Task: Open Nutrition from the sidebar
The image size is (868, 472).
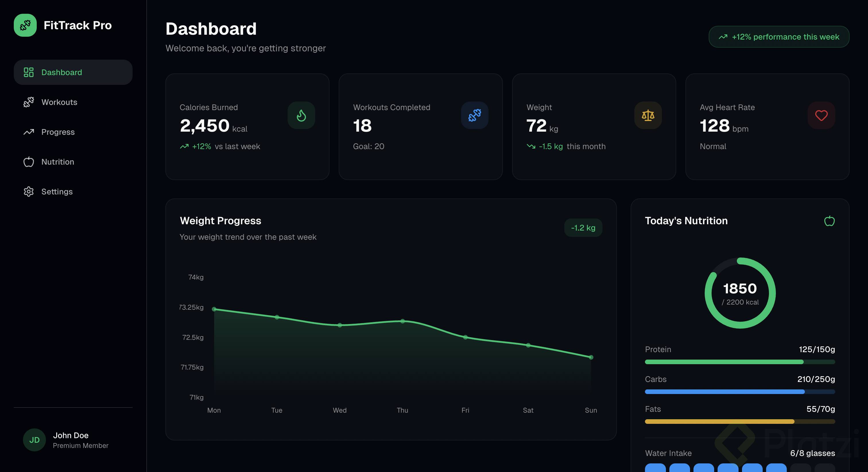Action: [58, 162]
